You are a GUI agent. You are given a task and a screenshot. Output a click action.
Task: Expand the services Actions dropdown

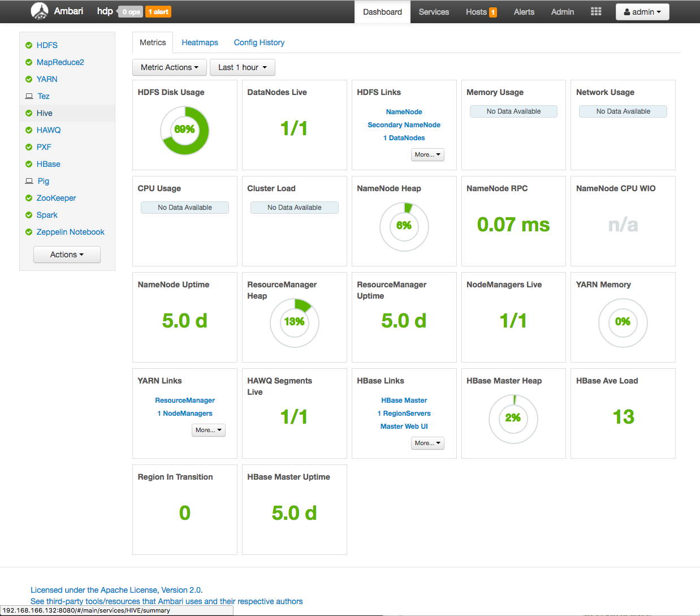point(67,255)
